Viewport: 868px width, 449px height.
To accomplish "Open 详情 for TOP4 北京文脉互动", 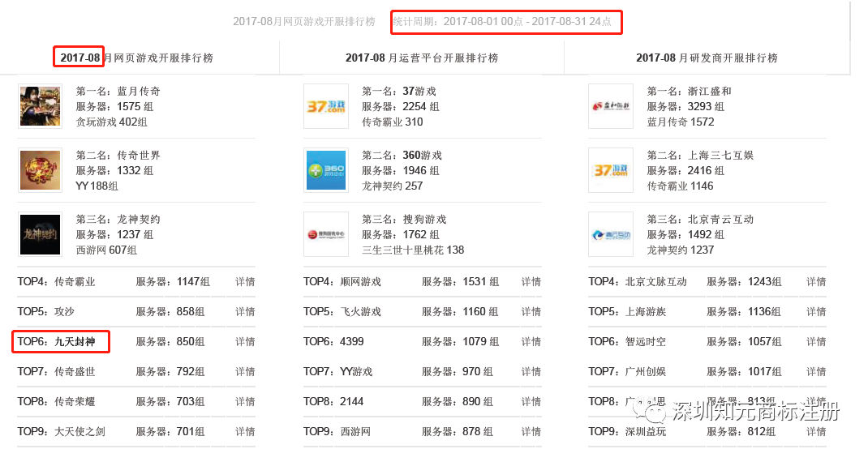I will [816, 282].
